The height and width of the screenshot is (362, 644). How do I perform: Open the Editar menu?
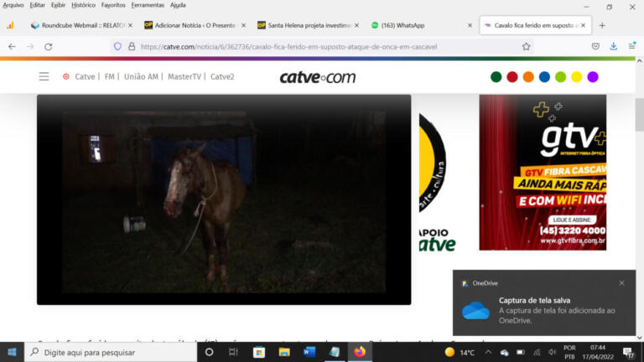38,5
